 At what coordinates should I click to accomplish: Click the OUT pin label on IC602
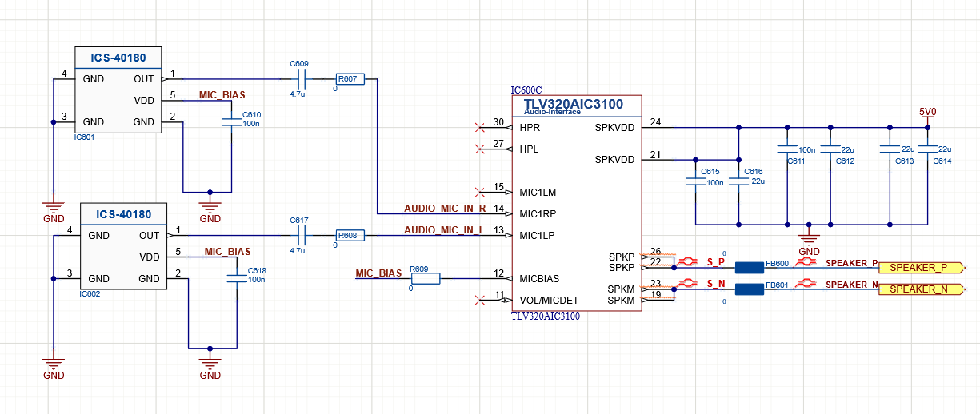[150, 236]
